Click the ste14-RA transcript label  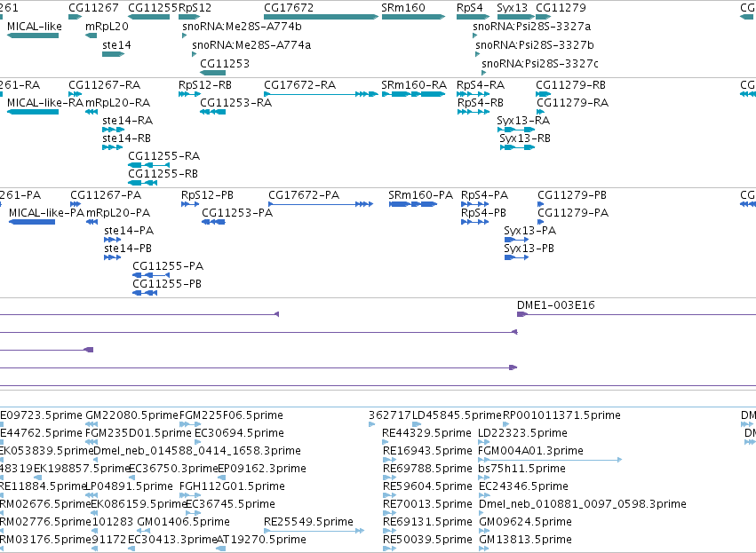(x=128, y=120)
